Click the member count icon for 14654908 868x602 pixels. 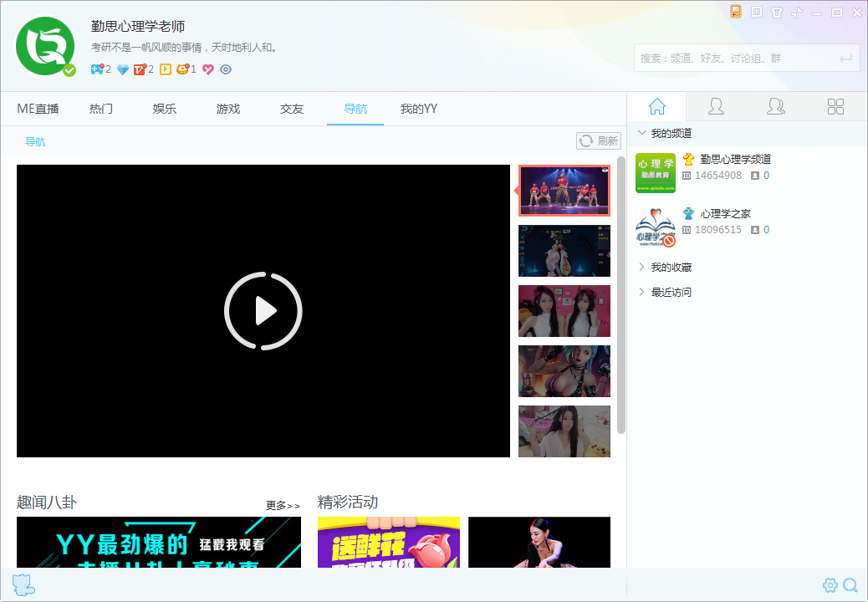[754, 176]
